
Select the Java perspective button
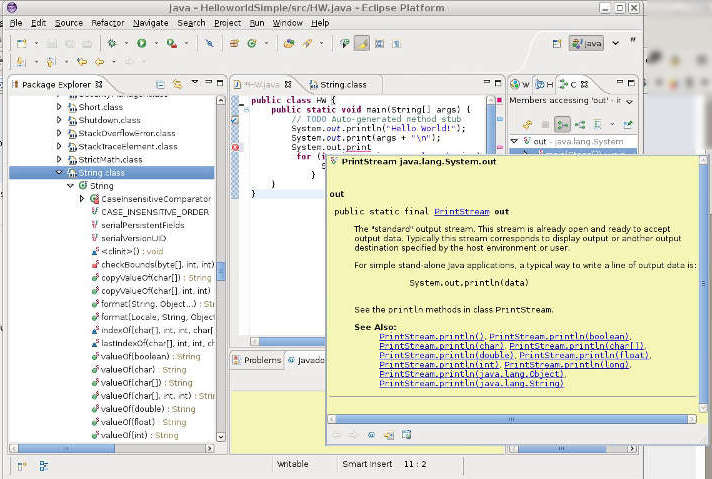coord(587,44)
